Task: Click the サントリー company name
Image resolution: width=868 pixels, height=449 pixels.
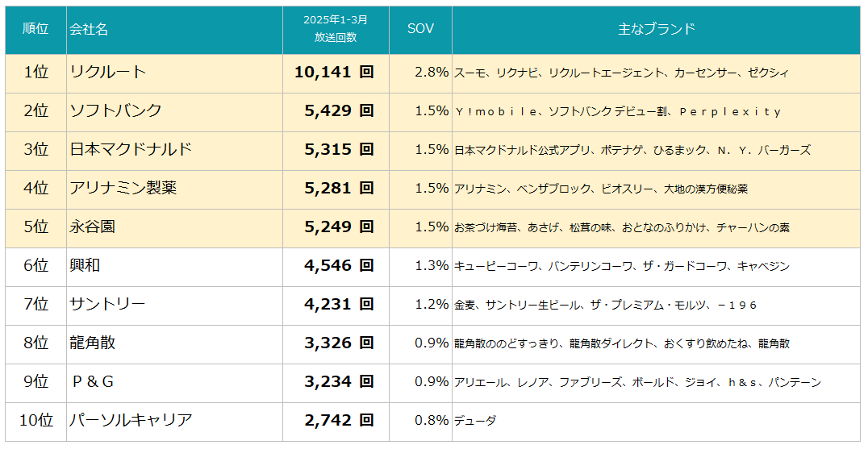Action: point(108,305)
